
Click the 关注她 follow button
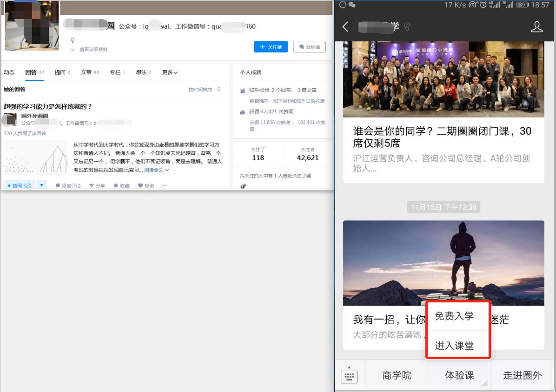(271, 46)
